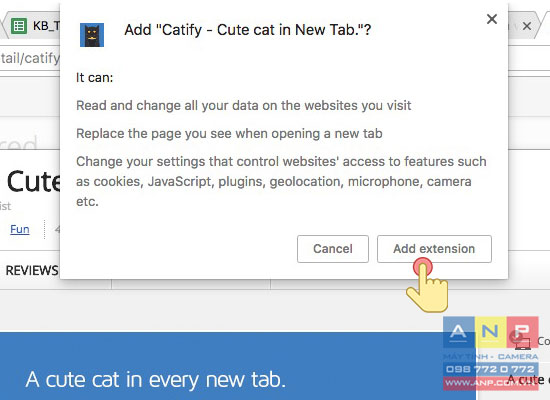This screenshot has width=550, height=400.
Task: Click the laptop icon beside the ANP logo
Action: [523, 342]
